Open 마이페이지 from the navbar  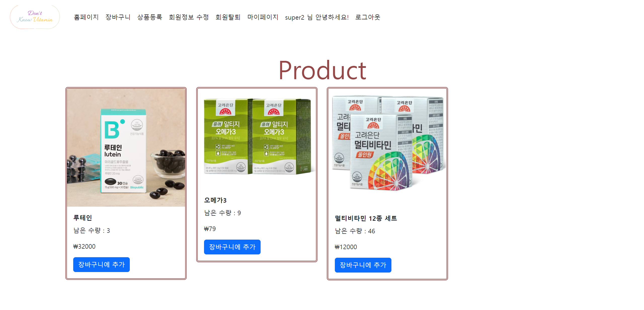263,17
